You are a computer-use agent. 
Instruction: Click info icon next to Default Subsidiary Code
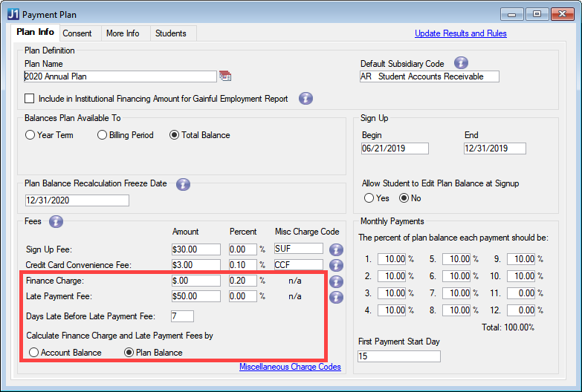click(461, 63)
